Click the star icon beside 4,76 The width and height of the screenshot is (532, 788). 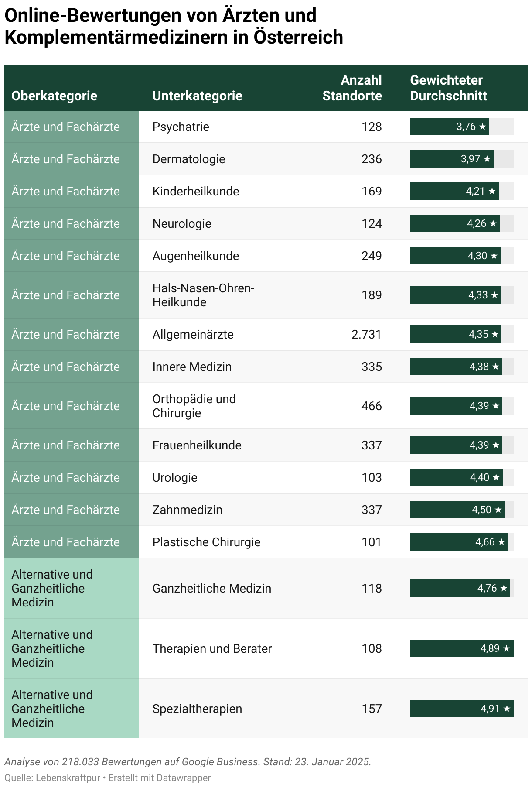pos(504,589)
